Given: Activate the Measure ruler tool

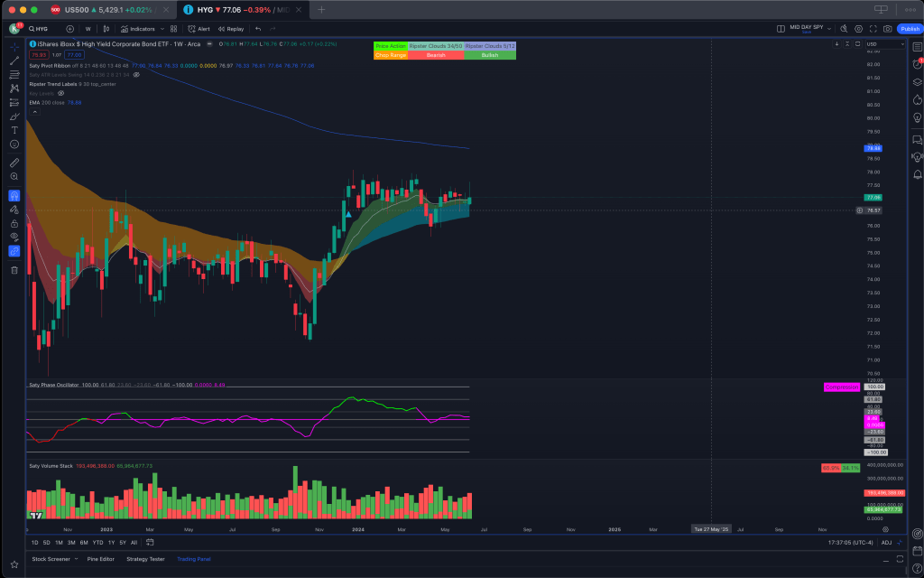Looking at the screenshot, I should (x=14, y=163).
